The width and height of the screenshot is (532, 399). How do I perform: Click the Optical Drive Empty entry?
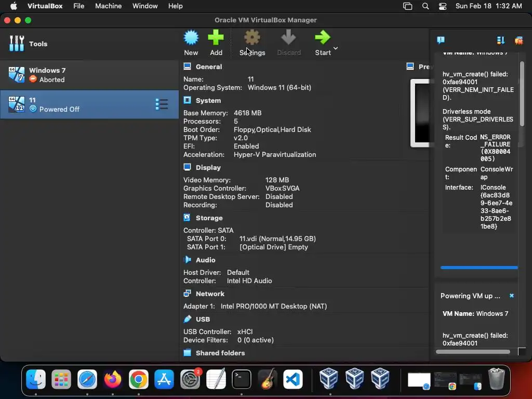[273, 247]
